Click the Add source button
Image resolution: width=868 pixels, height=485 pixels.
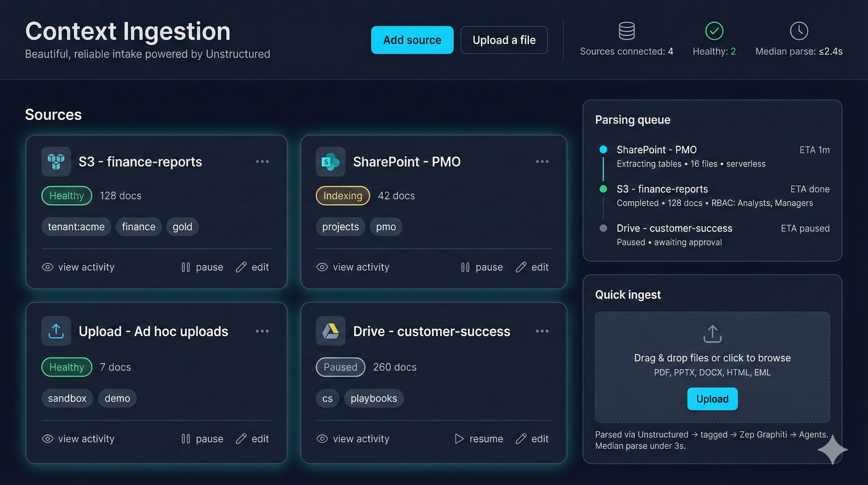(412, 40)
